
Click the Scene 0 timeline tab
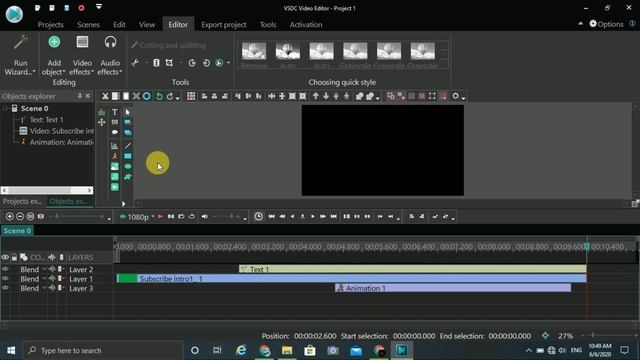(x=17, y=231)
